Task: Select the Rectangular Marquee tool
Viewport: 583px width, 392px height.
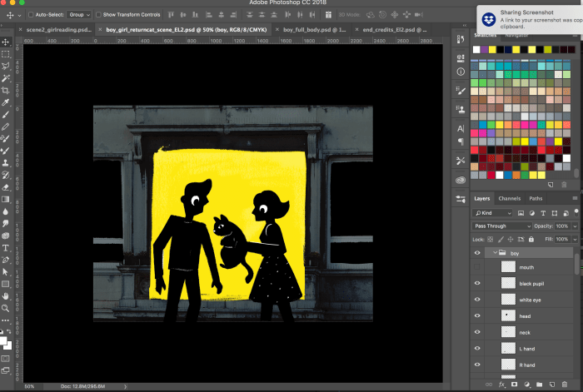Action: pyautogui.click(x=6, y=54)
